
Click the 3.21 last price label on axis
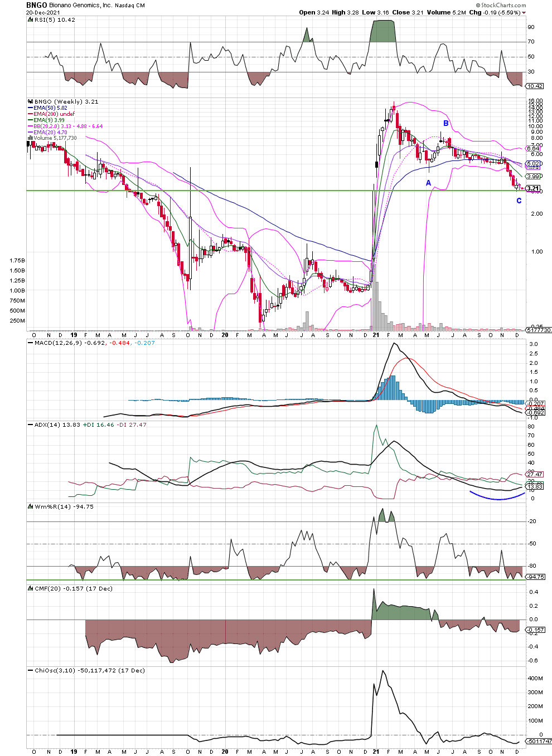coord(533,188)
